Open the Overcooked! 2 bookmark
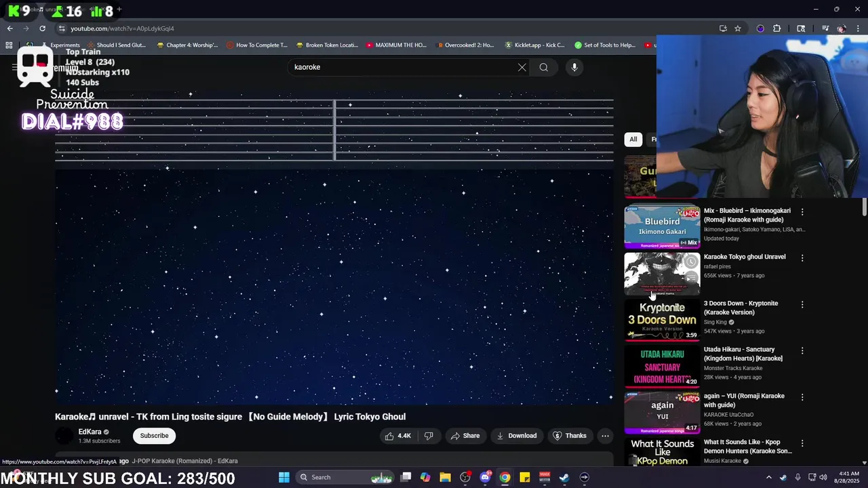 [465, 45]
